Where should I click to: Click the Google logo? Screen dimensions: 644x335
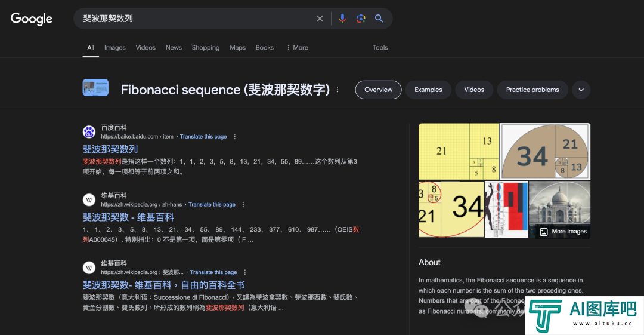[x=32, y=19]
